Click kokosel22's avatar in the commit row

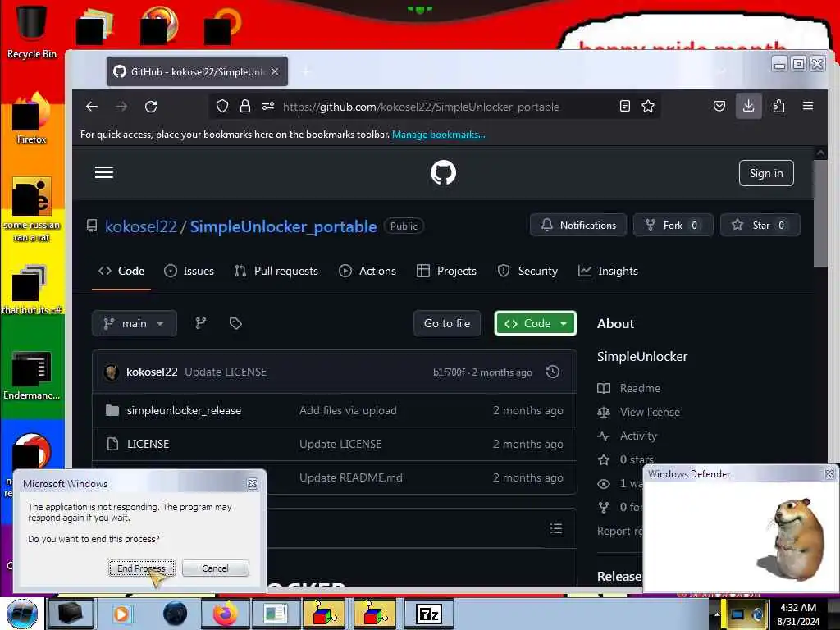[x=112, y=372]
